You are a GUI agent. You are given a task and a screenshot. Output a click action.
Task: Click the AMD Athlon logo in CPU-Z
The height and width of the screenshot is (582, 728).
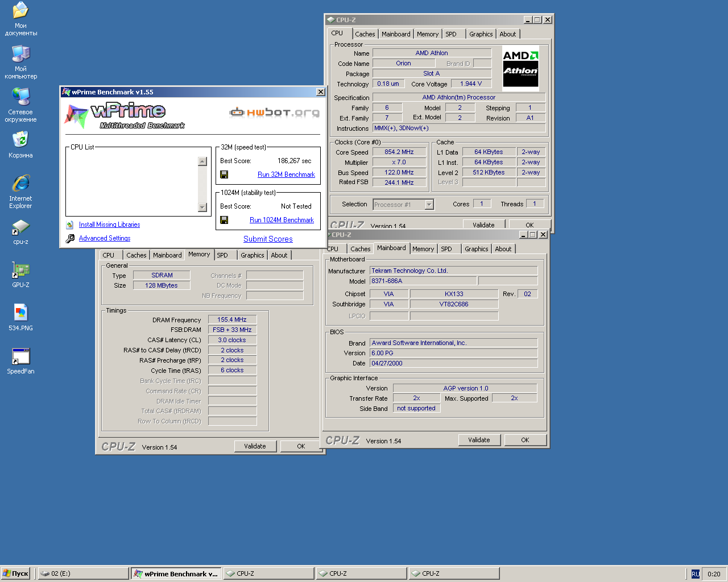(x=520, y=69)
